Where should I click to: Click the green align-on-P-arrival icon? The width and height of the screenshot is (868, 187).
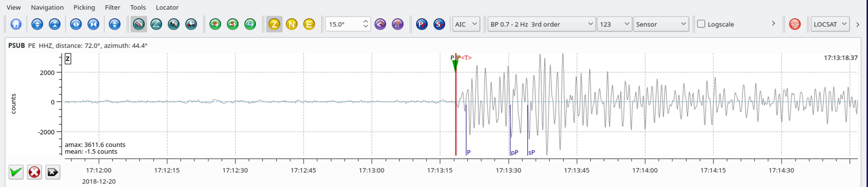coord(215,24)
